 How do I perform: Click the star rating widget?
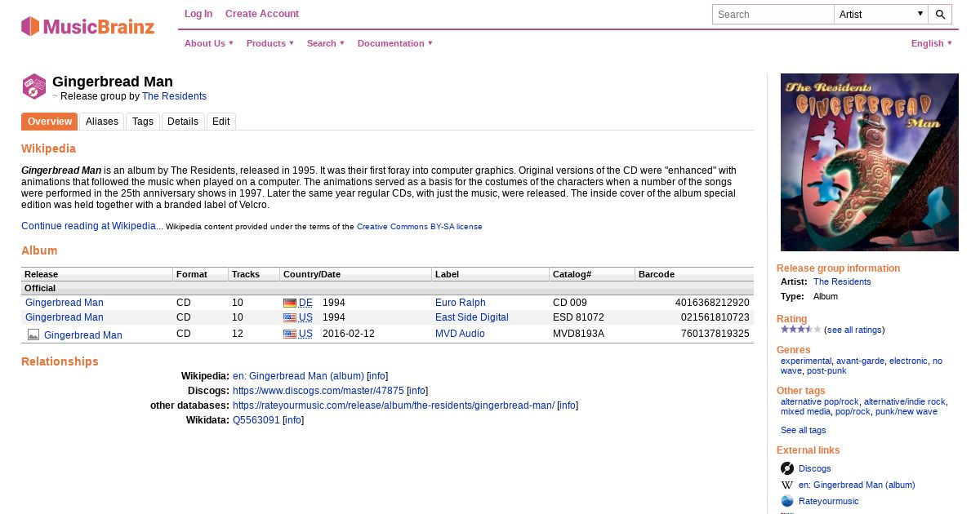[x=800, y=330]
